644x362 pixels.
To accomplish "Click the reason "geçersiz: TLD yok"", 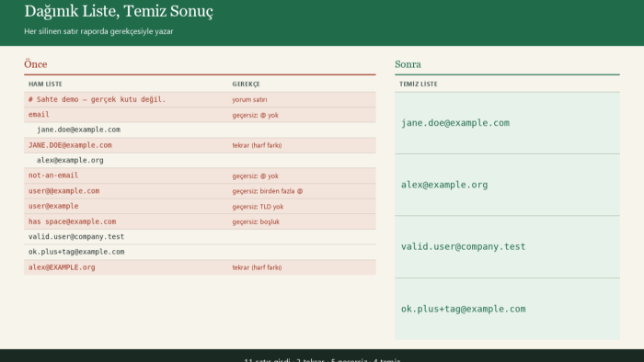I will coord(258,207).
